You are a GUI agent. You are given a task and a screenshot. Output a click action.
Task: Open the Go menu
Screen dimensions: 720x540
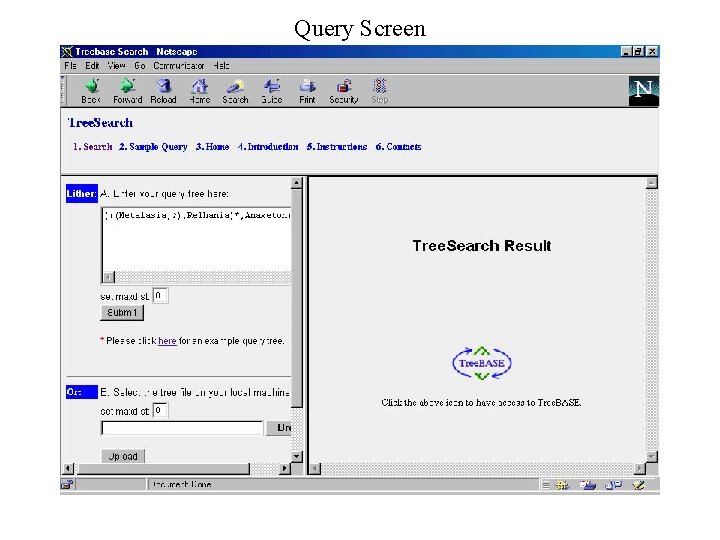tap(140, 66)
